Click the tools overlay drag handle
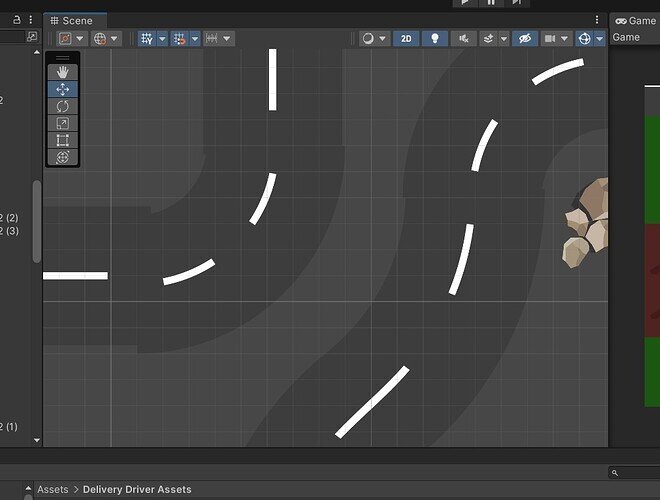This screenshot has height=500, width=660. tap(62, 58)
